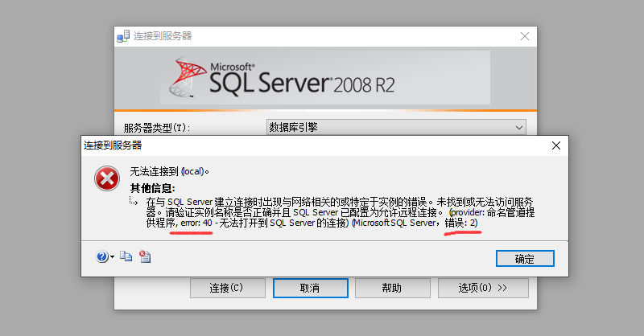Click the error 40 detail message text
644x336 pixels.
click(x=340, y=212)
